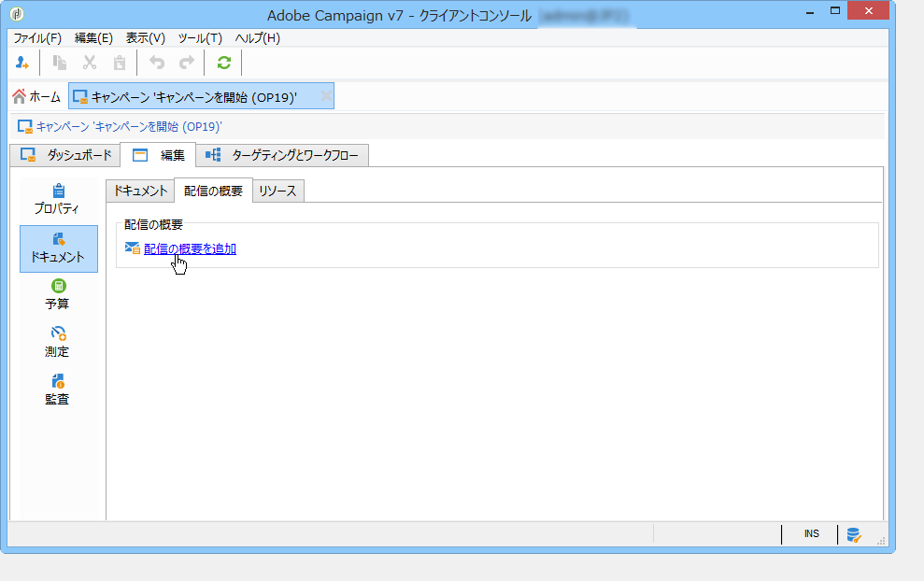Screen dimensions: 924x581
Task: Click the database icon in status bar
Action: click(853, 535)
